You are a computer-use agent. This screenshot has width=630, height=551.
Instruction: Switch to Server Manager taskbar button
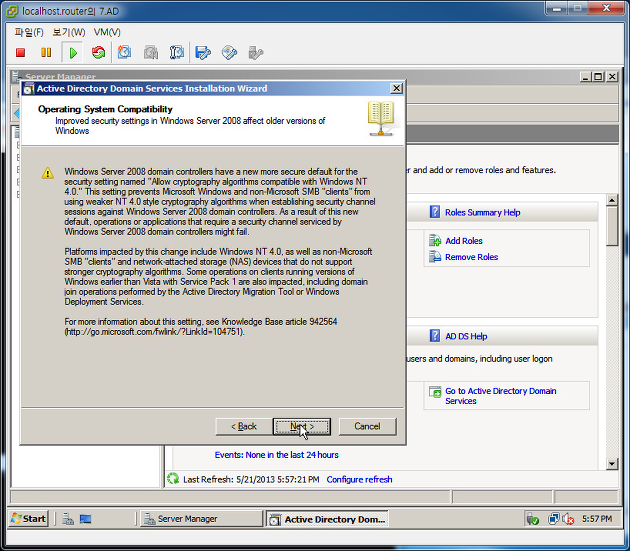[x=201, y=519]
